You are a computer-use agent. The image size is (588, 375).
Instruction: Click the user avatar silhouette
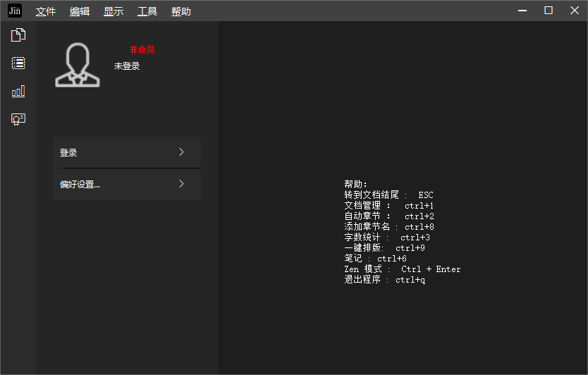(x=78, y=66)
